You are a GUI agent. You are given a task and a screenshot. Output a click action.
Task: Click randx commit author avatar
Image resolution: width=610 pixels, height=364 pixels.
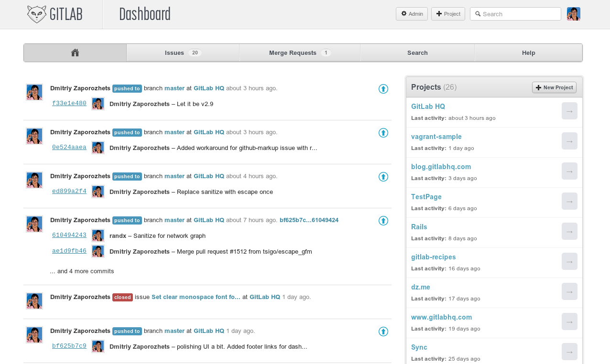click(x=98, y=236)
